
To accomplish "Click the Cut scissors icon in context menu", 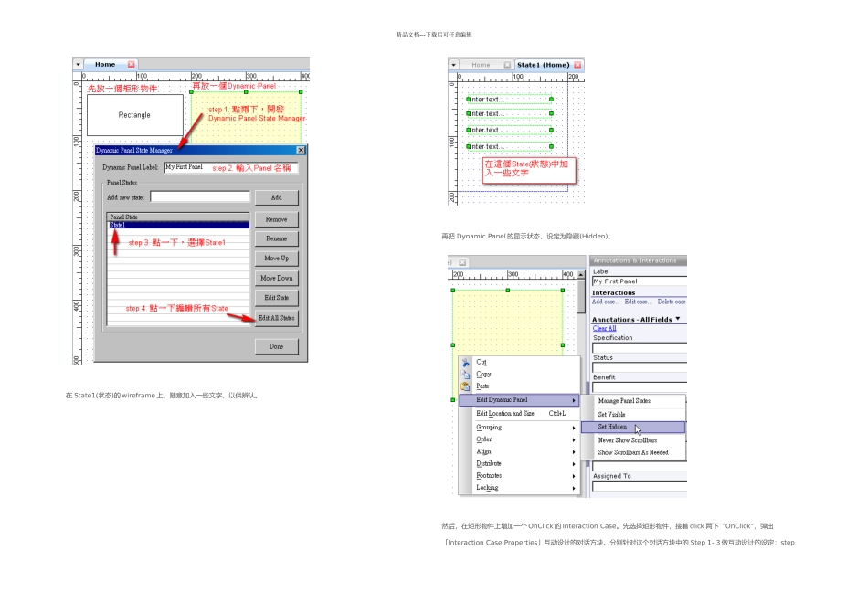I will tap(466, 363).
